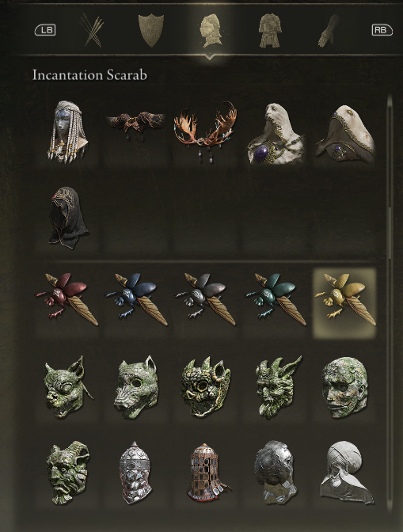Select the blue scarab helm
This screenshot has height=532, width=403.
136,298
